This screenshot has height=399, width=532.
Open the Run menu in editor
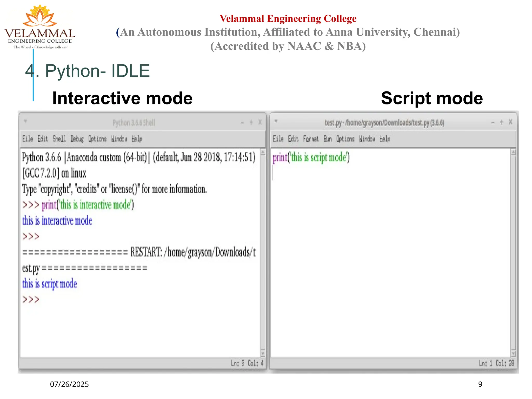coord(328,139)
